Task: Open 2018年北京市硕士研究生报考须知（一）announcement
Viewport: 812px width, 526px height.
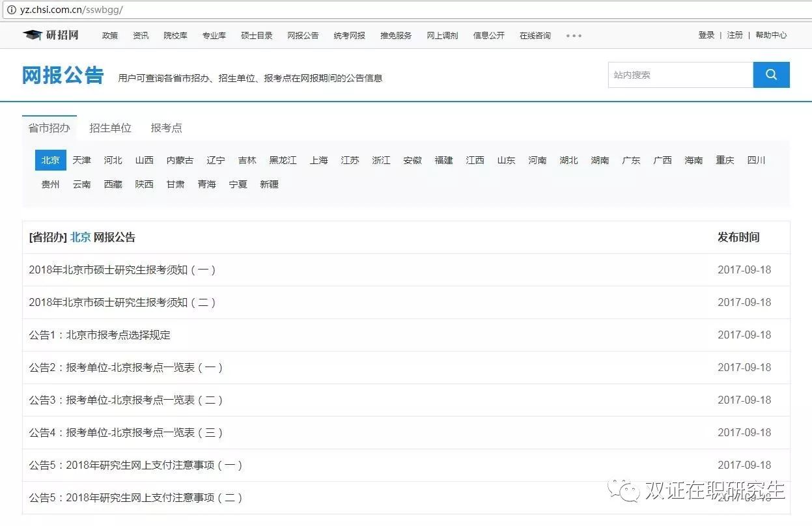Action: pyautogui.click(x=122, y=270)
